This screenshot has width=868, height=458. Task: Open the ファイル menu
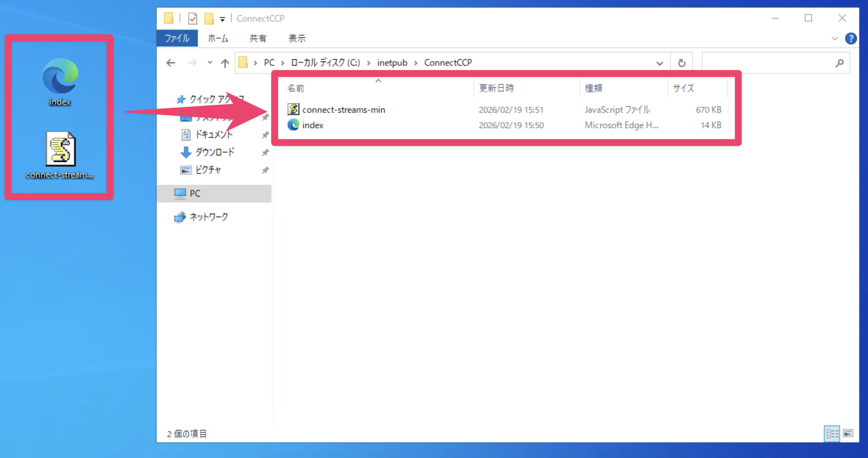(x=177, y=38)
